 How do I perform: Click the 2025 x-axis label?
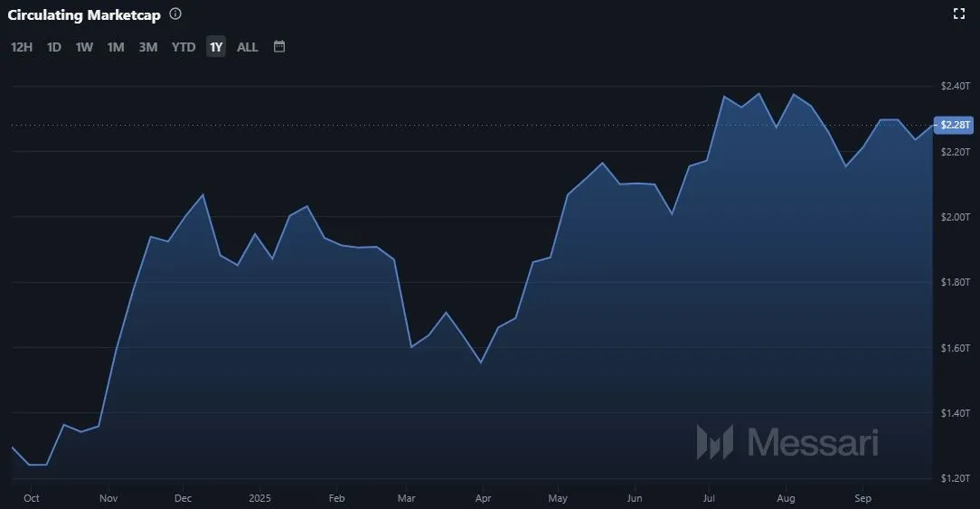click(x=259, y=498)
